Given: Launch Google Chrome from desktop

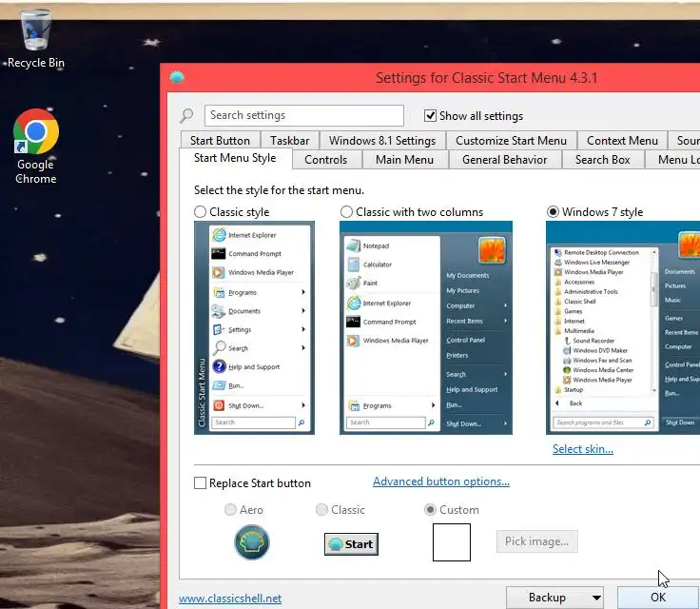Looking at the screenshot, I should click(x=36, y=147).
